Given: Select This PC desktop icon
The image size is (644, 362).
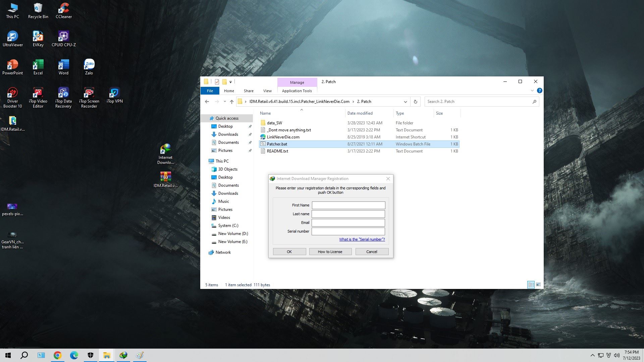Looking at the screenshot, I should [x=13, y=11].
